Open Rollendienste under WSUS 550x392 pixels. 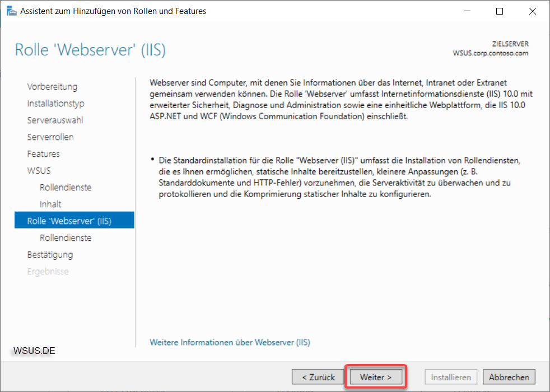[66, 188]
